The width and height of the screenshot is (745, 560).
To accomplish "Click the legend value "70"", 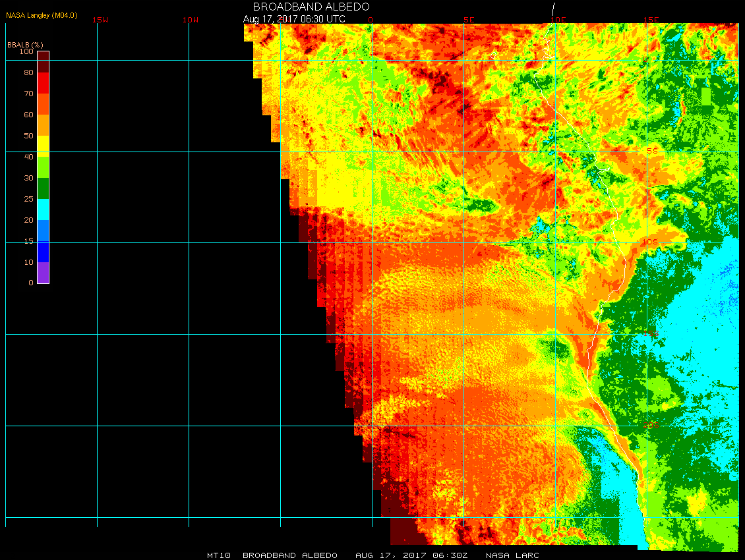I will pyautogui.click(x=29, y=94).
